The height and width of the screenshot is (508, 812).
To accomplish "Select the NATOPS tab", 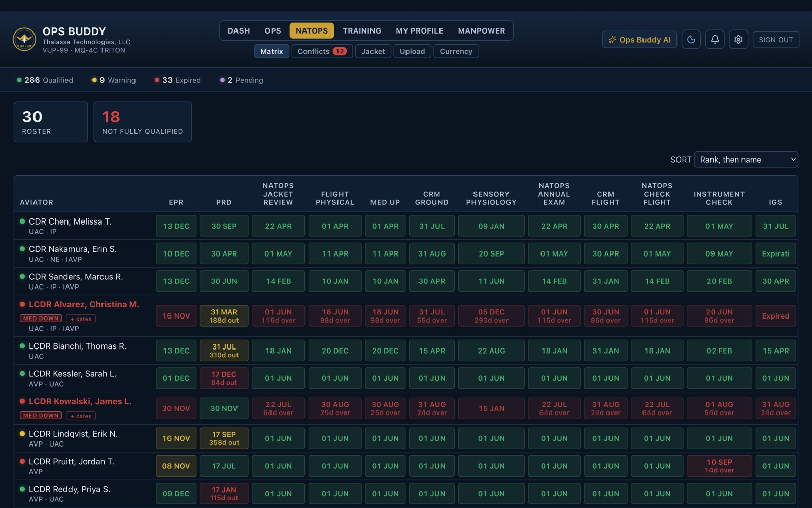I will point(312,30).
